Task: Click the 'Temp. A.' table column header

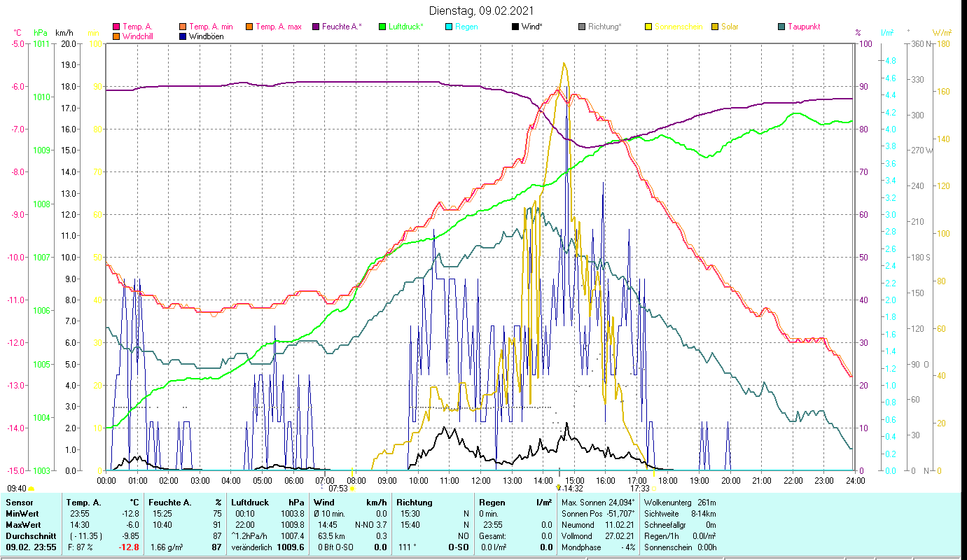Action: pyautogui.click(x=83, y=503)
